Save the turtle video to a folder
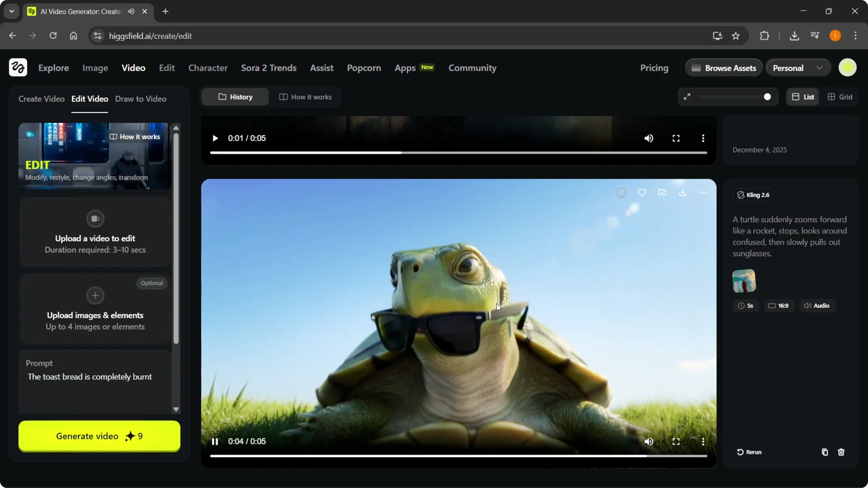Screen dimensions: 868x488 [662, 192]
